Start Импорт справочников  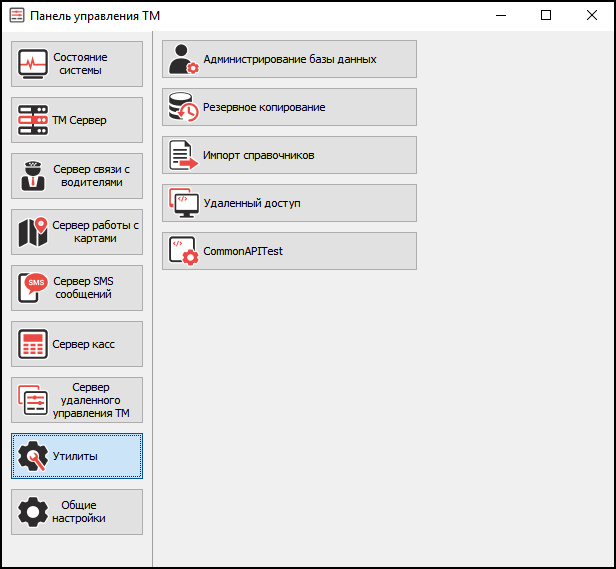(289, 155)
